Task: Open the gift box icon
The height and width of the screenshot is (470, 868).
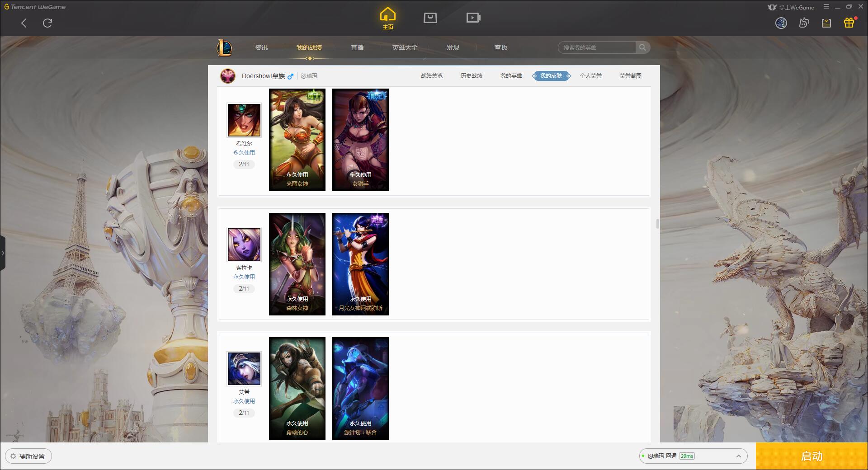Action: (x=849, y=23)
